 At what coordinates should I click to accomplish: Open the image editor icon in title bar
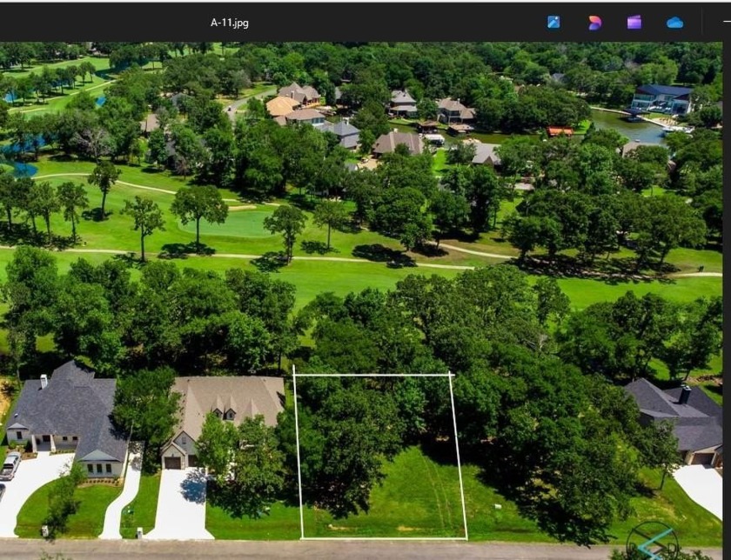click(553, 23)
